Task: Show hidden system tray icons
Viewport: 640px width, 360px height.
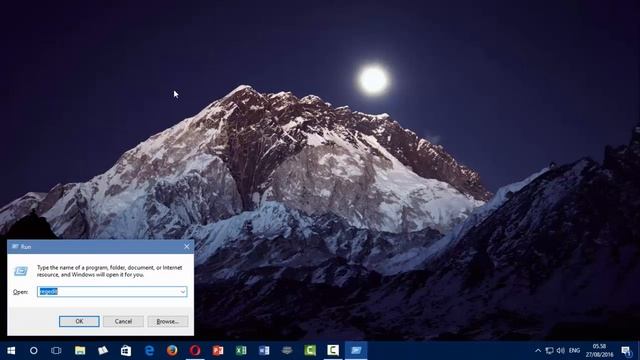Action: pos(538,351)
